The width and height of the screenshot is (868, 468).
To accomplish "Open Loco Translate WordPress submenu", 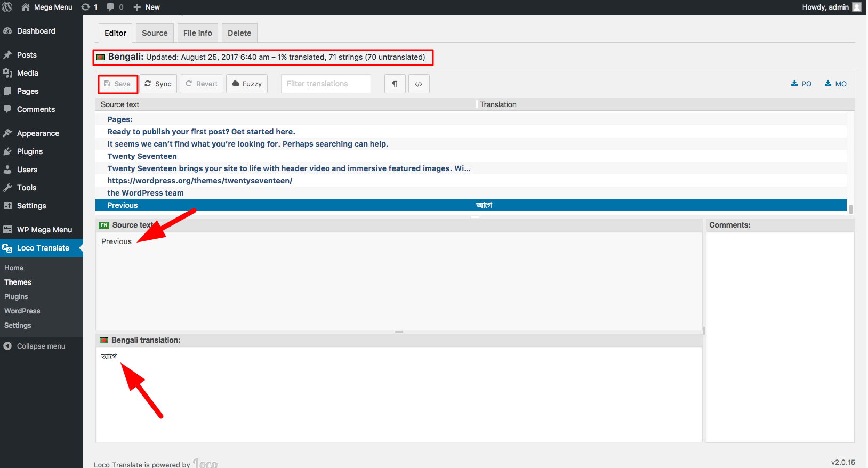I will point(22,311).
